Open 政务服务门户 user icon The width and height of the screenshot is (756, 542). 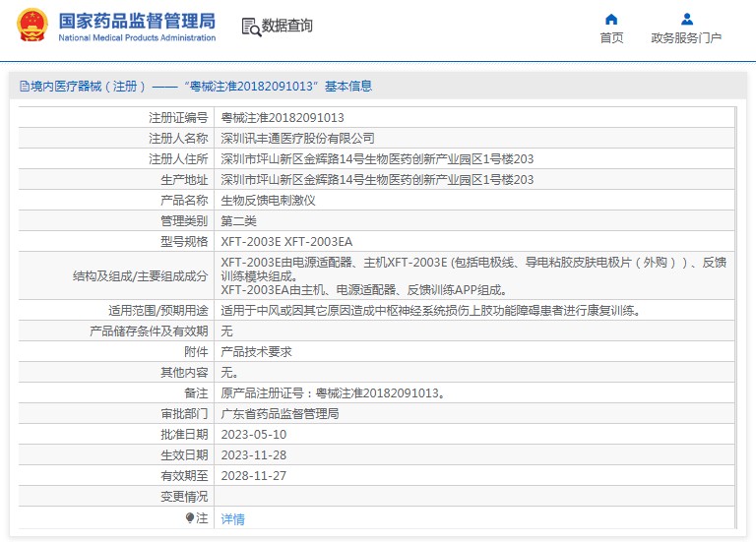(686, 20)
